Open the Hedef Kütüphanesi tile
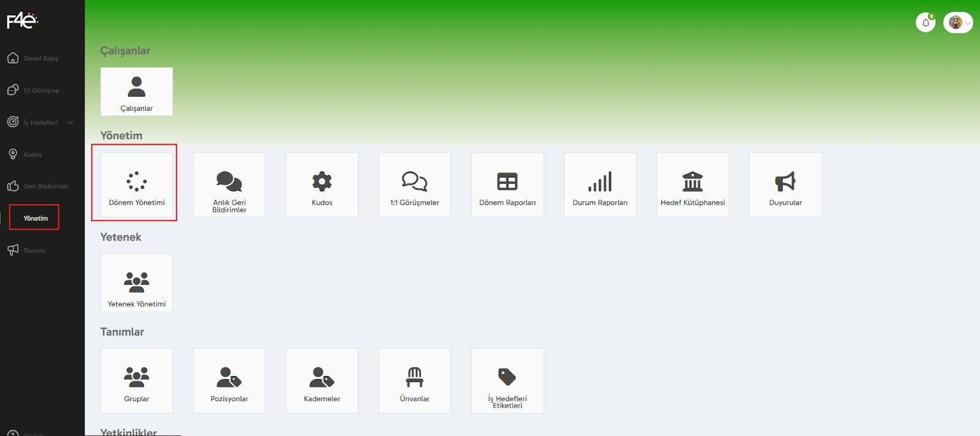The width and height of the screenshot is (980, 436). [x=693, y=185]
